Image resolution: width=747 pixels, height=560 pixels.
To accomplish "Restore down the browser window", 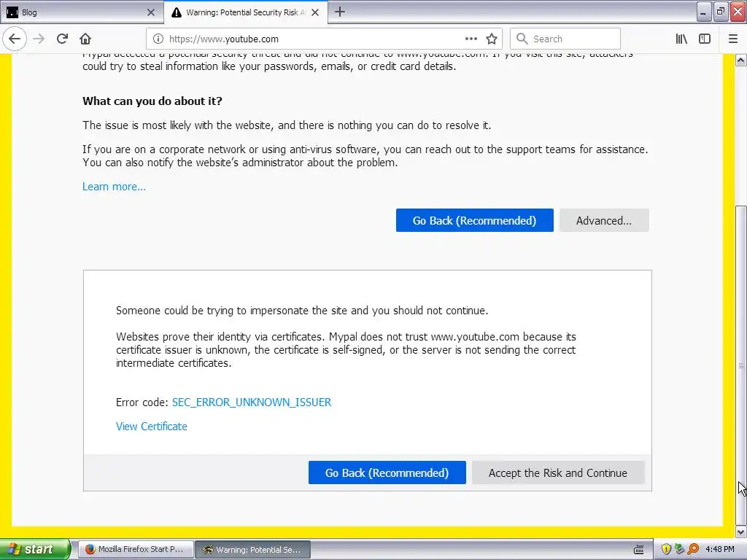I will click(720, 12).
